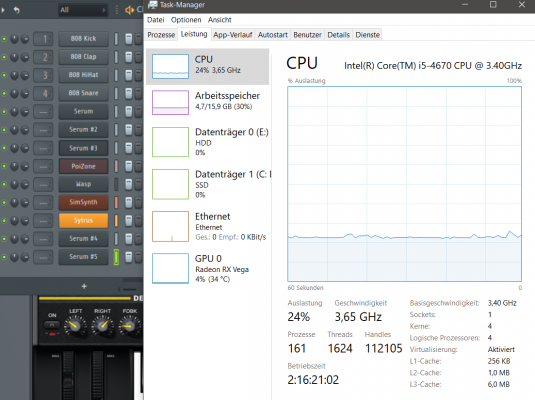Switch to the Dienste tab
Screen dimensions: 535x400
click(367, 35)
